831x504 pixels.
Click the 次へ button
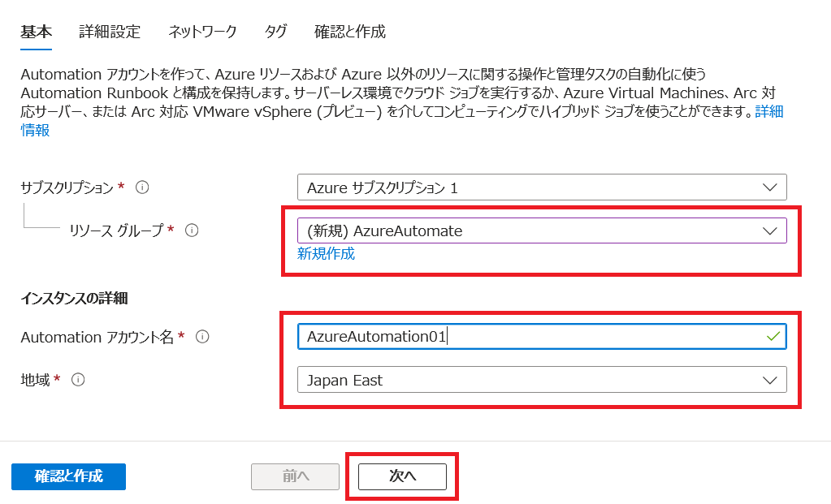(x=402, y=476)
